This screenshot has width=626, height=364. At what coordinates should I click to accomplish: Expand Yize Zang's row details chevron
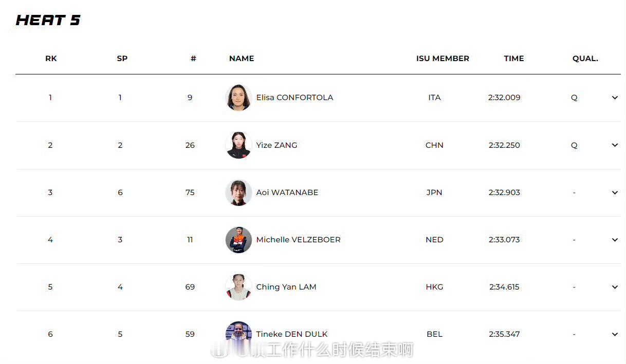point(615,145)
